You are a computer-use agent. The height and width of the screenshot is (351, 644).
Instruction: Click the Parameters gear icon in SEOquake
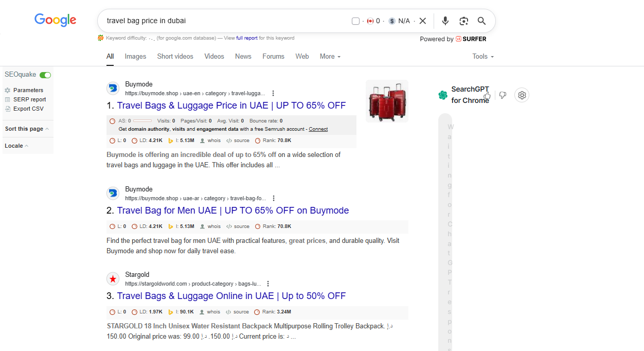pyautogui.click(x=8, y=91)
